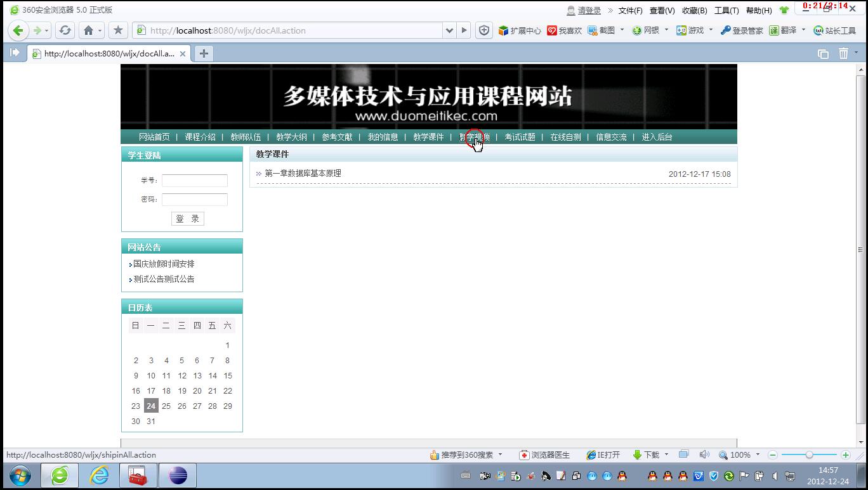
Task: Go to 网站首页 in site navigation
Action: click(x=154, y=137)
